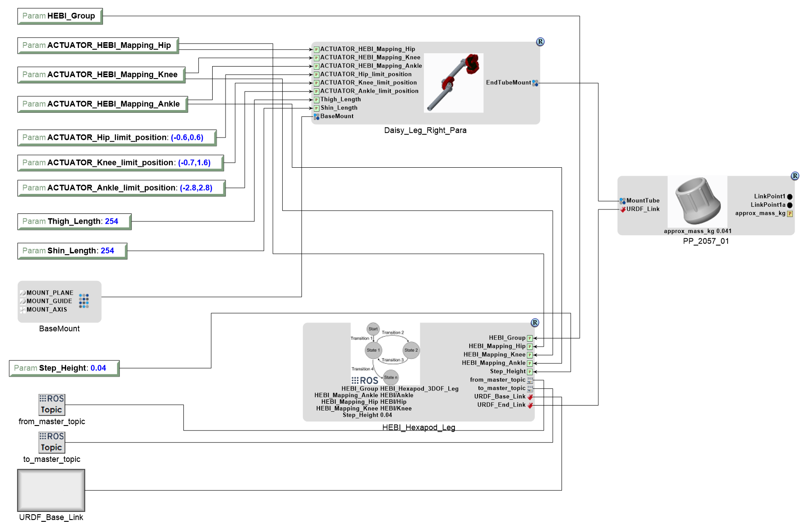The height and width of the screenshot is (532, 811).
Task: Click the approx_mass_kg 0.041 value text
Action: 698,231
